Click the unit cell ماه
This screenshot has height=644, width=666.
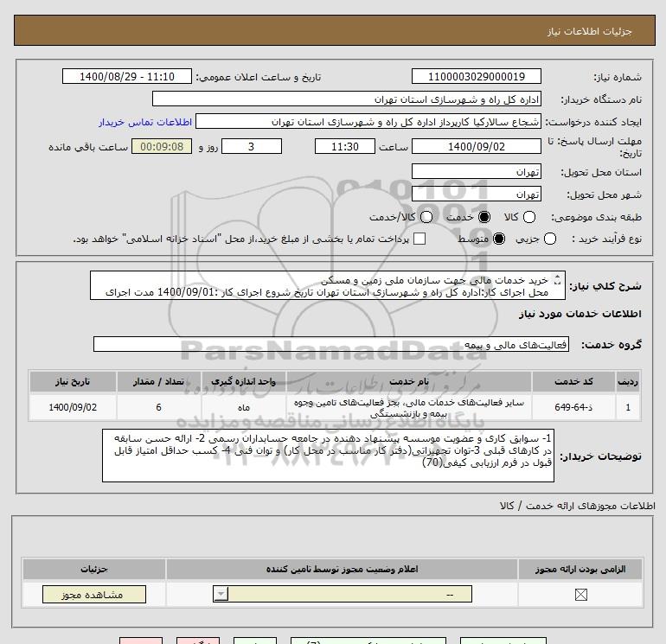pyautogui.click(x=243, y=407)
